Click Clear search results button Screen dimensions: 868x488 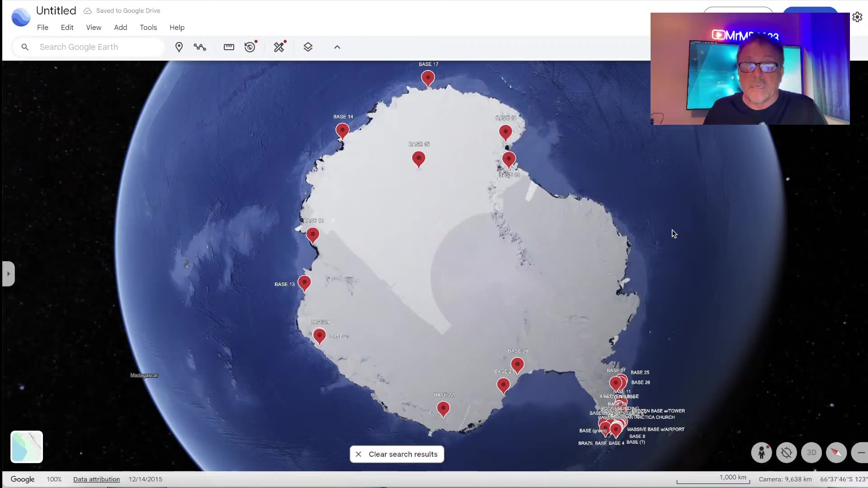pos(397,454)
